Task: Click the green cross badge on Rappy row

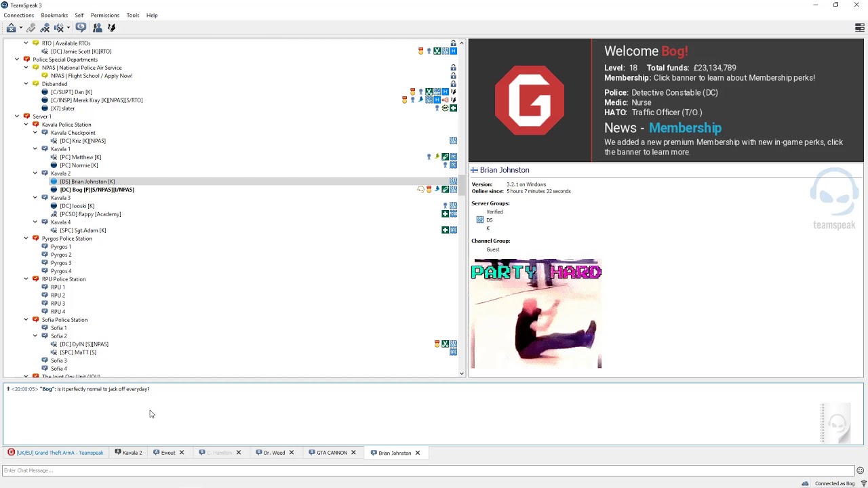Action: (446, 214)
